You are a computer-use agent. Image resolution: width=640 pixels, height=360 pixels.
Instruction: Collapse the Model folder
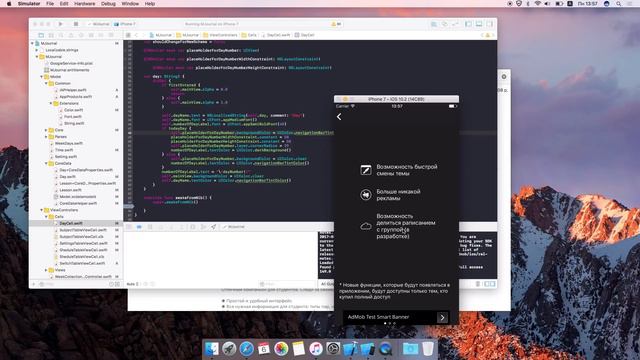42,77
